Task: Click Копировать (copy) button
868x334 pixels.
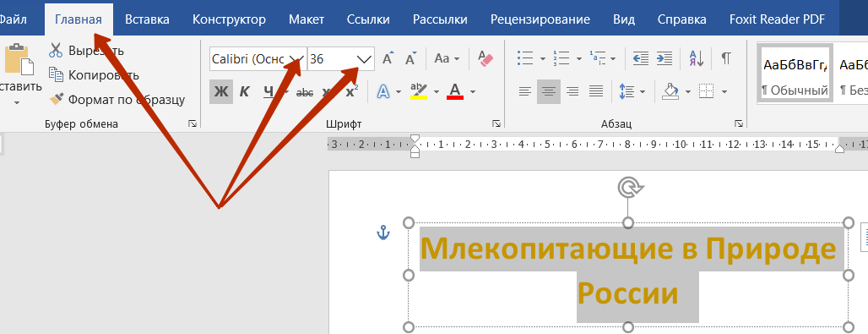Action: (94, 75)
